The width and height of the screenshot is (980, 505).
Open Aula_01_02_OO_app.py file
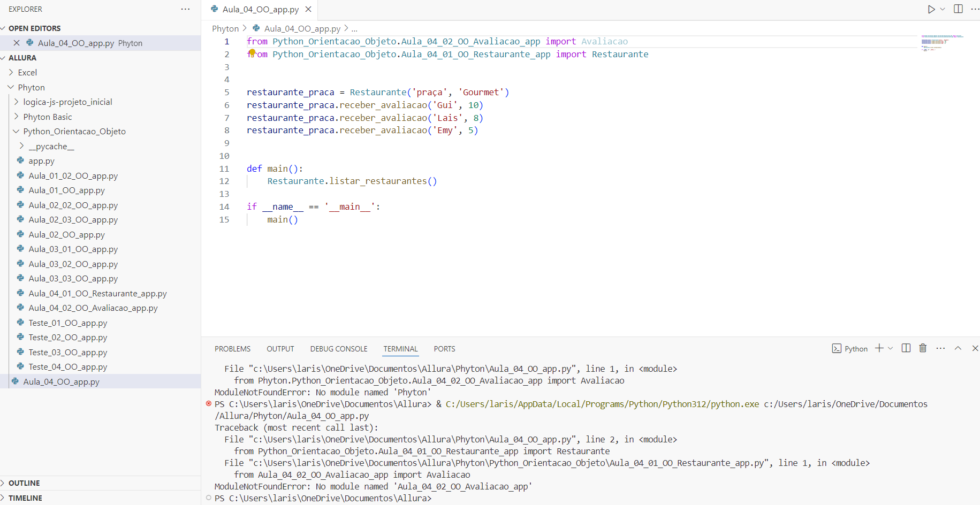[73, 175]
